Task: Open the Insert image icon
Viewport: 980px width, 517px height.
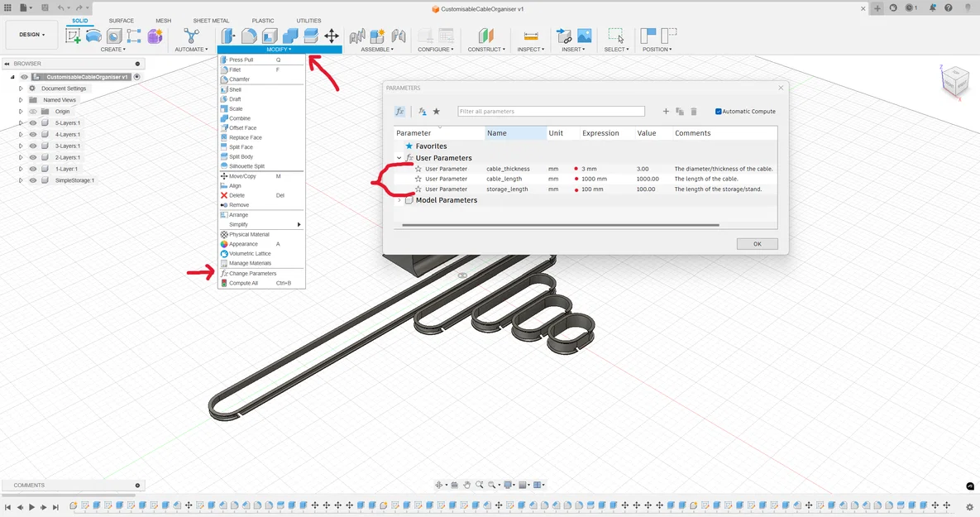Action: pos(585,36)
